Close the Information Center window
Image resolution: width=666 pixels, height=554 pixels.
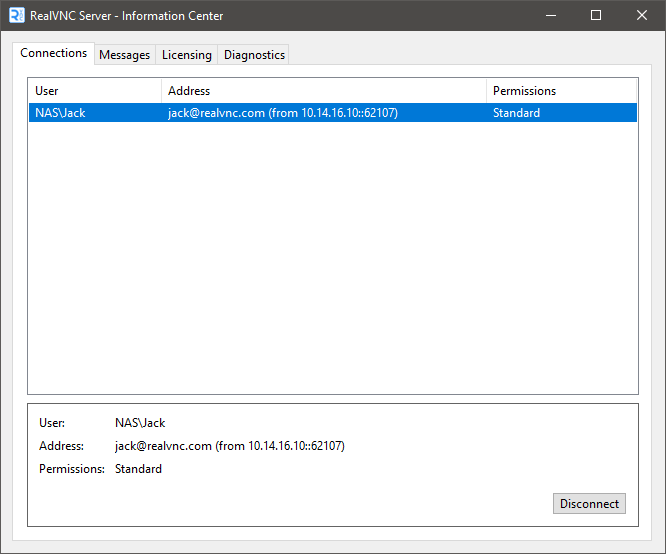(642, 16)
